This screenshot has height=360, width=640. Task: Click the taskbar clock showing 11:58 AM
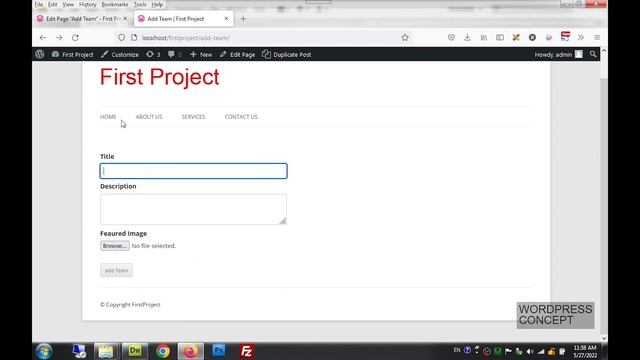pos(585,351)
